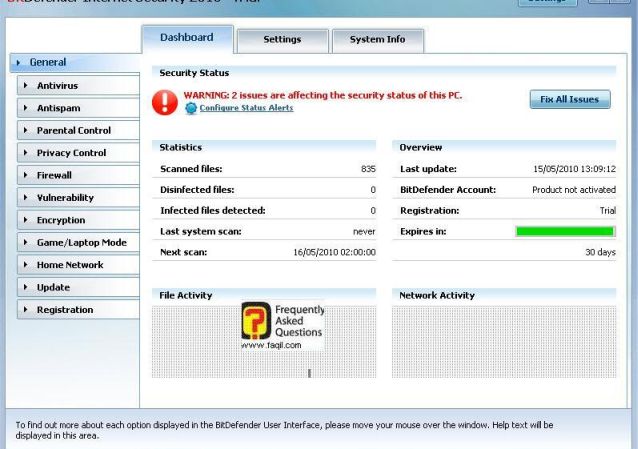Image resolution: width=638 pixels, height=449 pixels.
Task: Click the Last update date 15/05/2010 13:09:12
Action: (x=574, y=169)
